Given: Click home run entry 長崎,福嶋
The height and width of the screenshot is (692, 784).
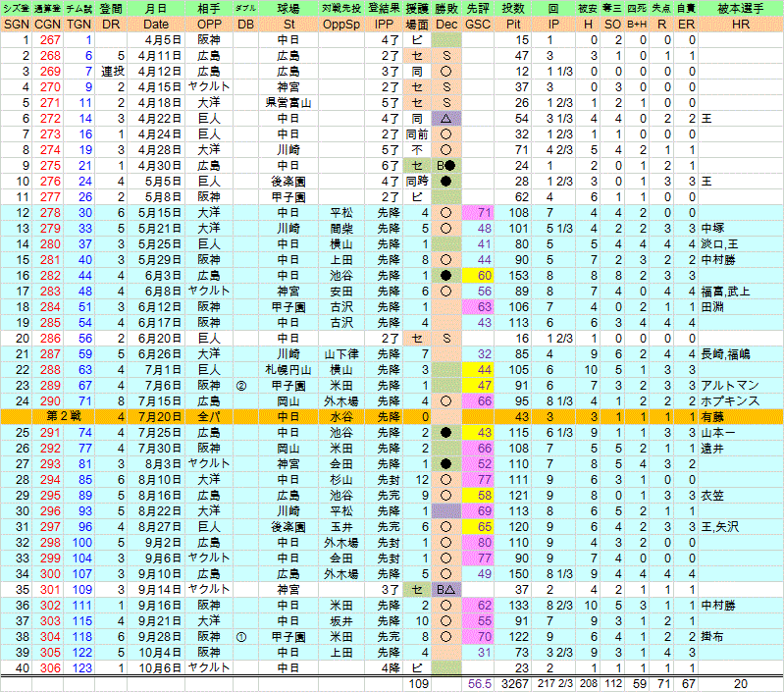Looking at the screenshot, I should [725, 354].
